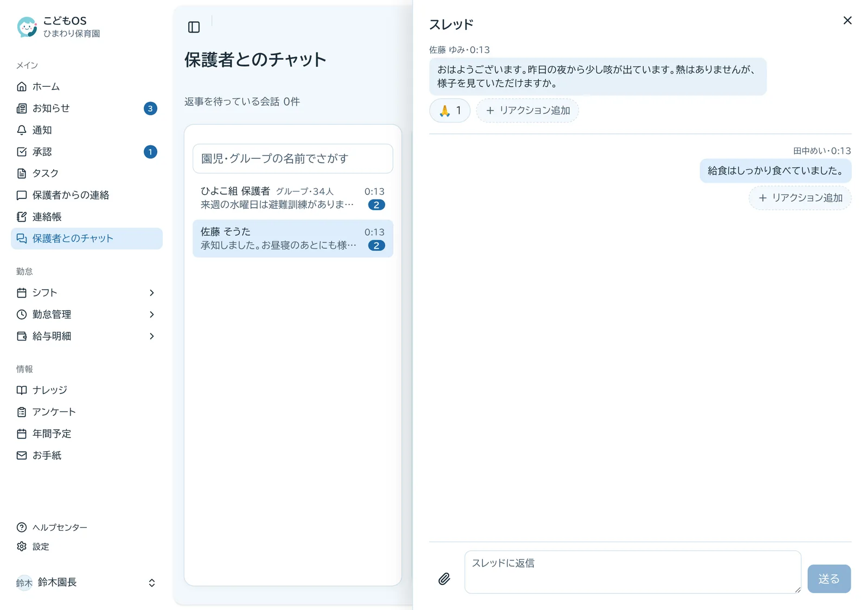This screenshot has height=610, width=868.
Task: Expand the 給与明細 submenu chevron
Action: 152,336
